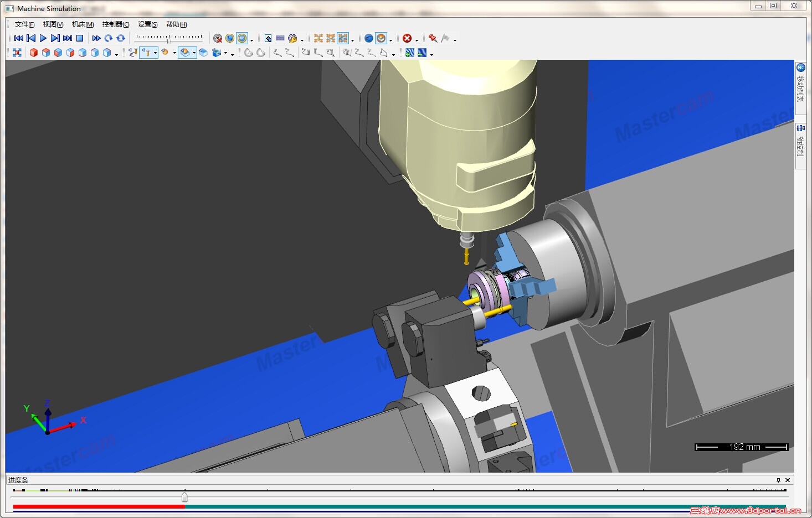Select the cube view with red top

(x=46, y=53)
